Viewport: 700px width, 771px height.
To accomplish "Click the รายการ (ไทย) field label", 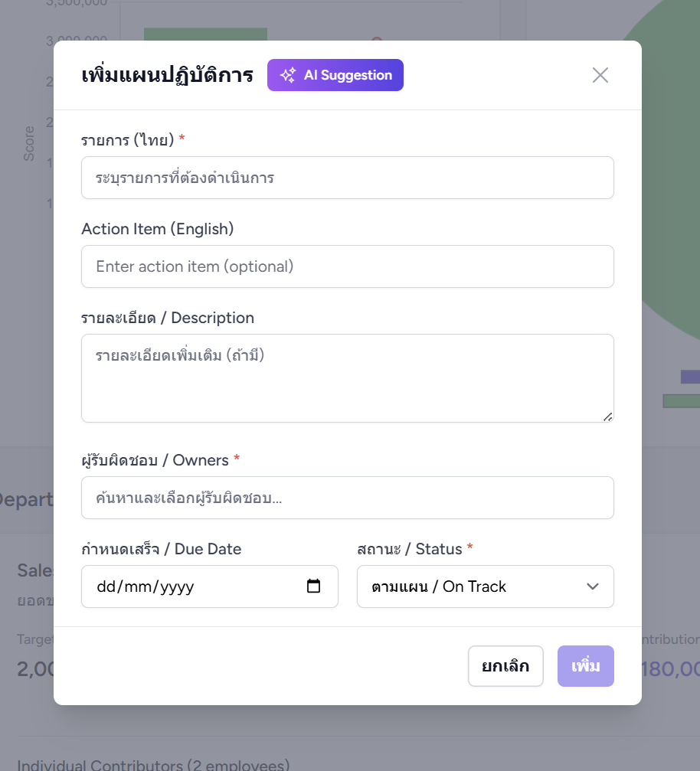I will click(128, 140).
